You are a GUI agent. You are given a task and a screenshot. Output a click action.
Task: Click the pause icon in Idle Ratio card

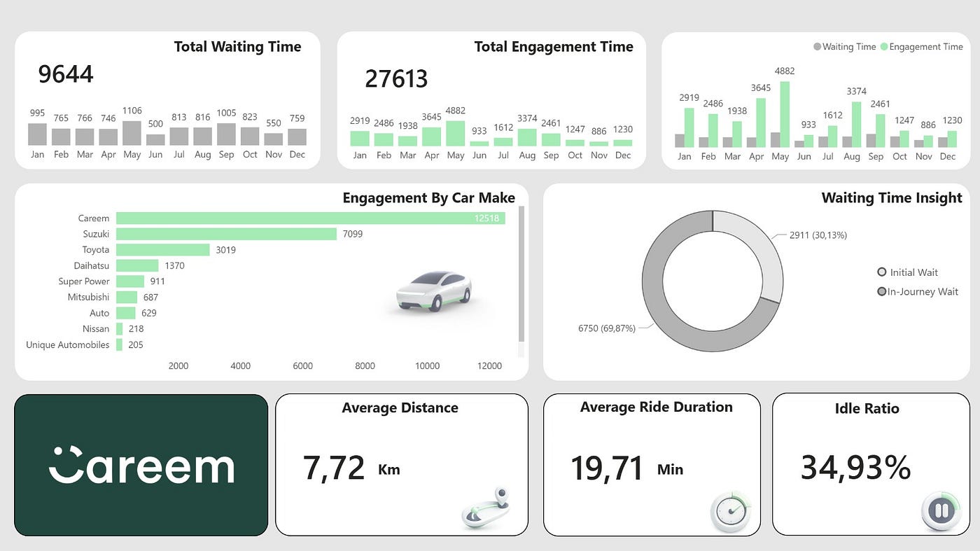pyautogui.click(x=942, y=512)
